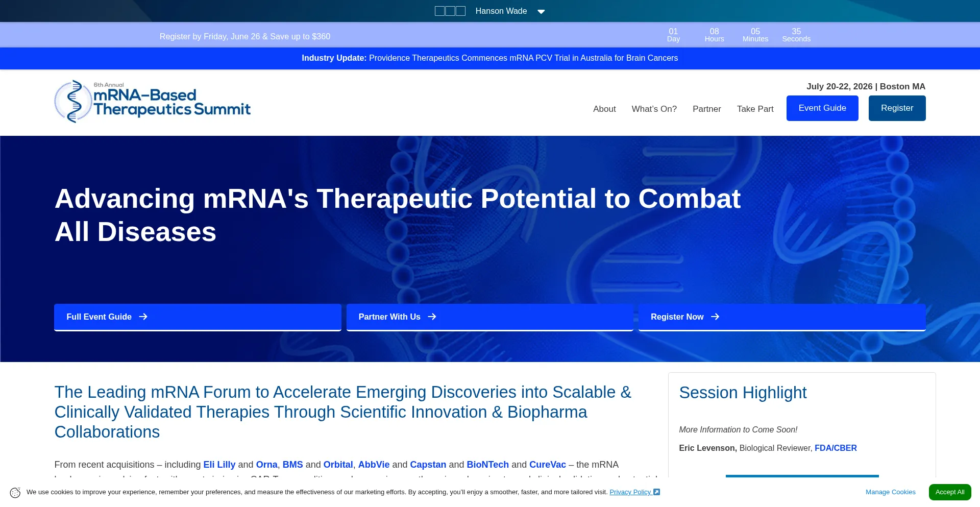Click the countdown Hours value
Image resolution: width=980 pixels, height=507 pixels.
[x=714, y=32]
